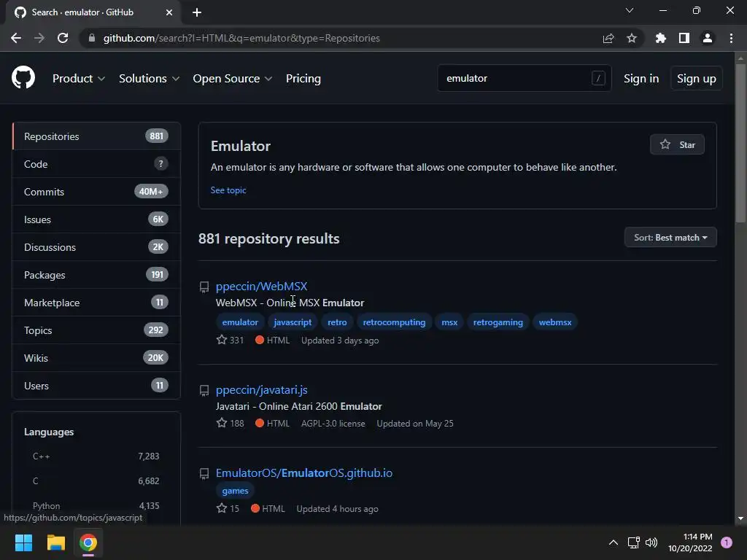Click the page vertical scrollbar thumb
Viewport: 747px width, 560px height.
click(740, 143)
